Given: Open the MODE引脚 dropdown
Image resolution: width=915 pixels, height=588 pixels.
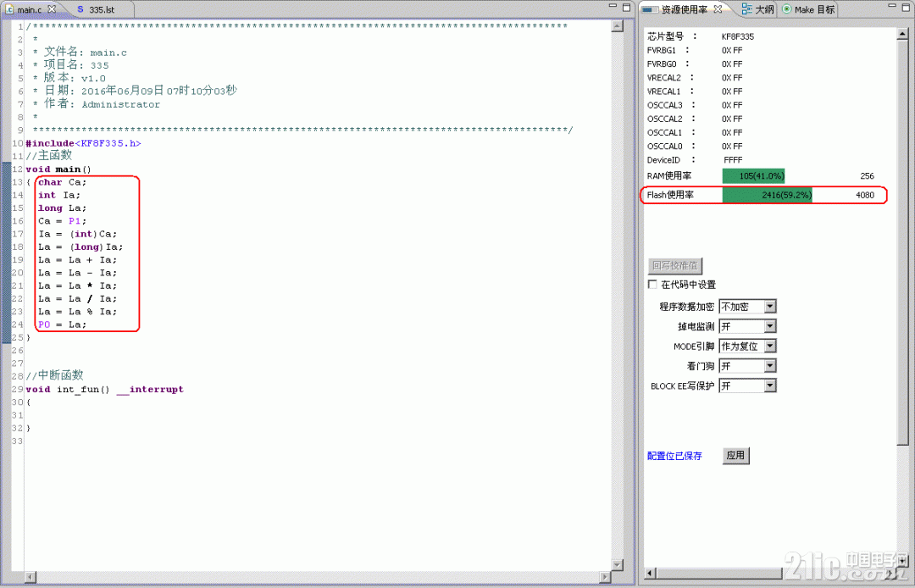Looking at the screenshot, I should (x=770, y=346).
